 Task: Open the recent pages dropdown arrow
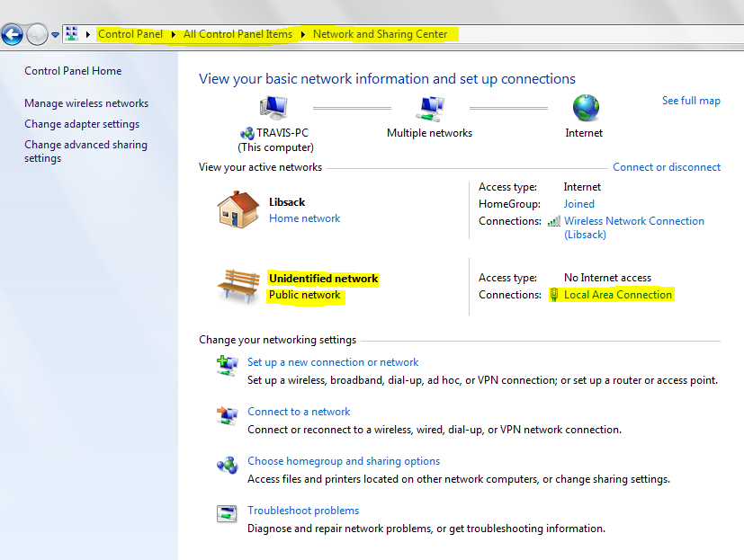point(55,35)
